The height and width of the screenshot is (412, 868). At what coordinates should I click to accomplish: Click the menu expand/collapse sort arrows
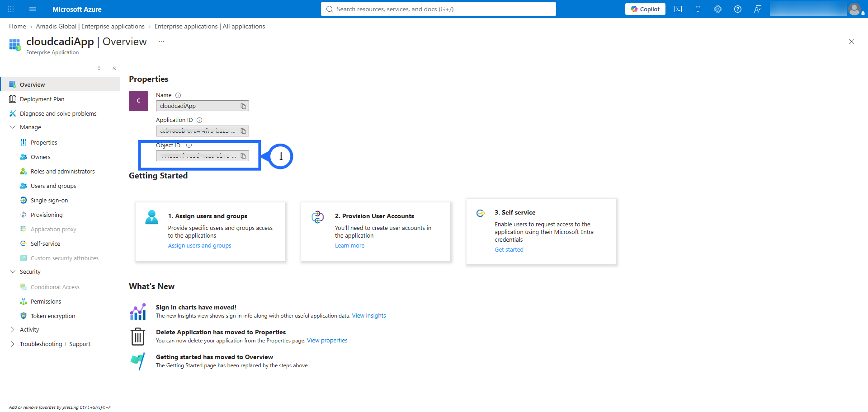99,68
